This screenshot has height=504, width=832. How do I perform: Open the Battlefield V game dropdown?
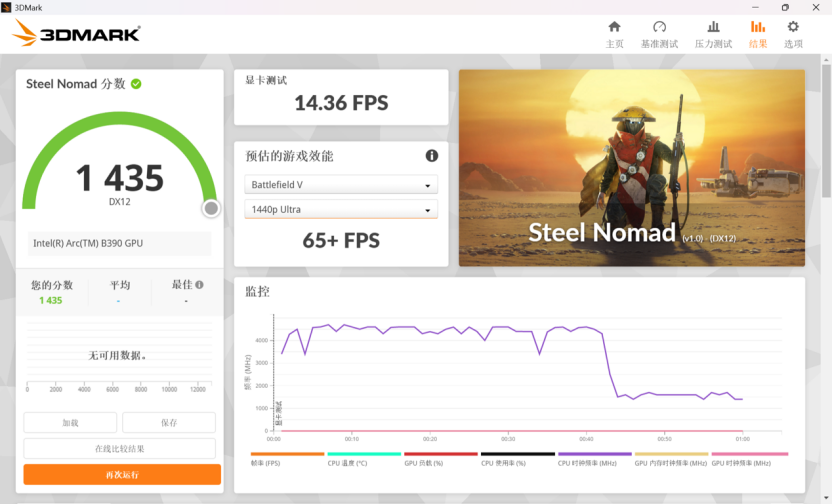click(x=341, y=185)
